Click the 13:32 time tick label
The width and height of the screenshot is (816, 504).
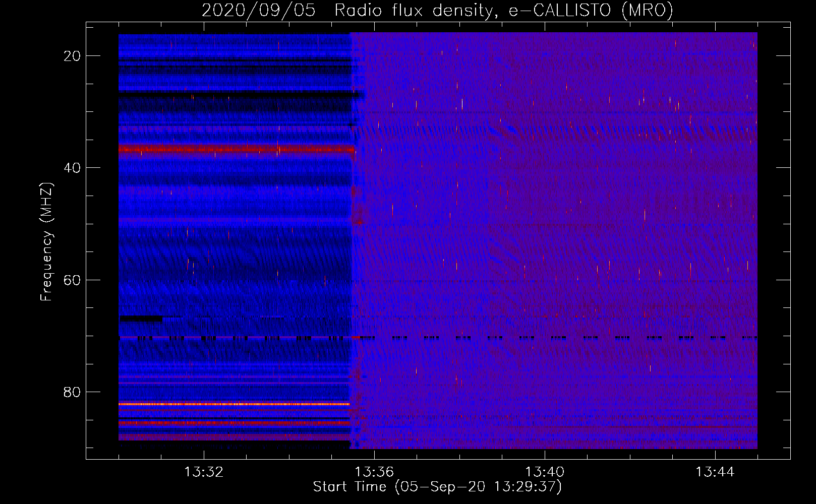[204, 472]
